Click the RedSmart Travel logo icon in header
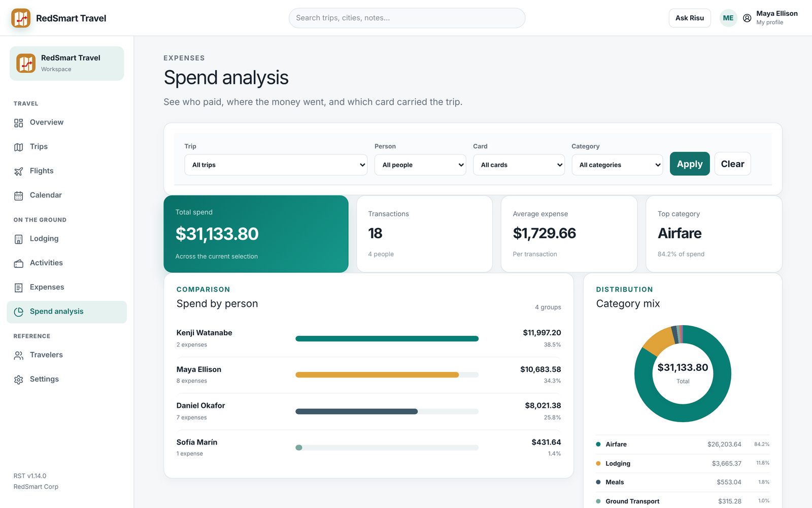This screenshot has height=508, width=812. pos(21,18)
